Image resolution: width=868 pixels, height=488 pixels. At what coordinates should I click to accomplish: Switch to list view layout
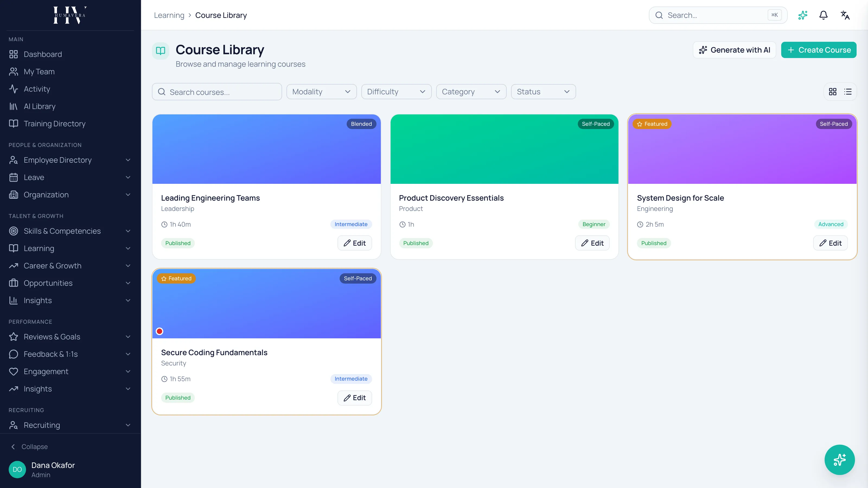point(848,92)
